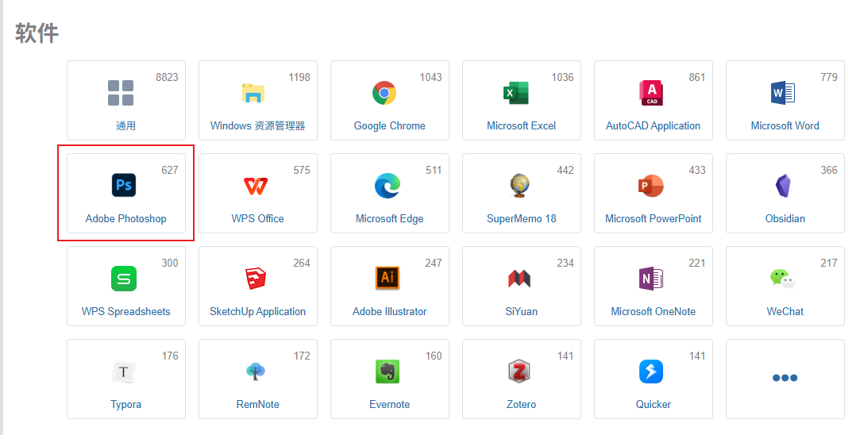
Task: Open the Typora tile
Action: (126, 379)
